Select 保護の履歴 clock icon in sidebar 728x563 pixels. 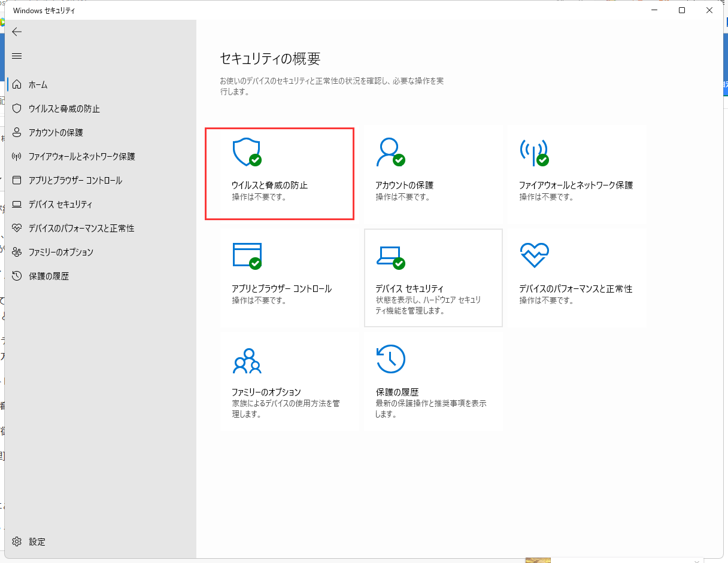click(17, 276)
